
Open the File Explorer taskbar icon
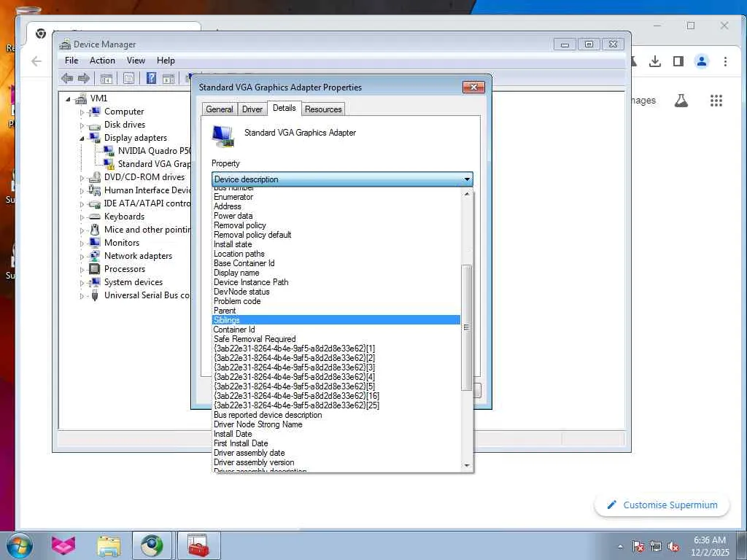click(109, 545)
